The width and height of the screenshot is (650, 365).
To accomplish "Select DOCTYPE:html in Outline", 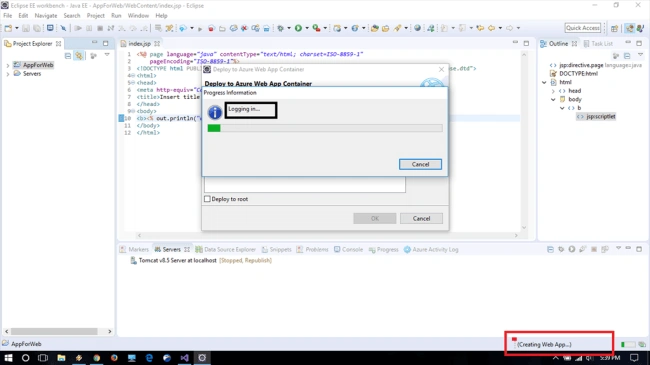I will (574, 73).
